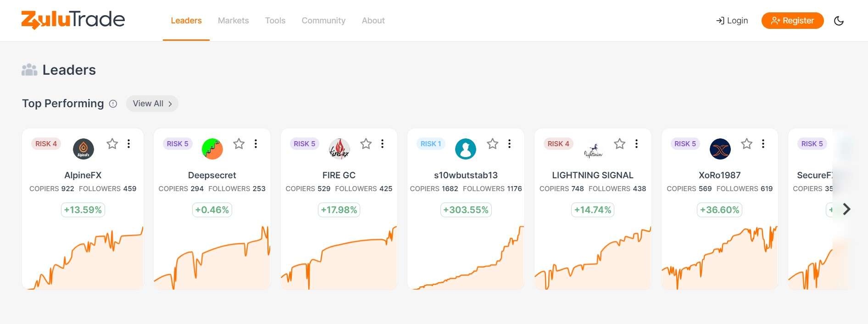The width and height of the screenshot is (868, 324).
Task: Open the AlpineFX more options menu
Action: click(129, 144)
